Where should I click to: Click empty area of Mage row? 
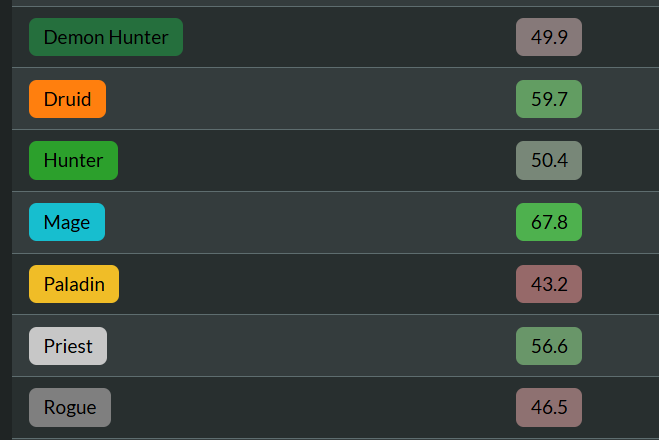pos(311,222)
